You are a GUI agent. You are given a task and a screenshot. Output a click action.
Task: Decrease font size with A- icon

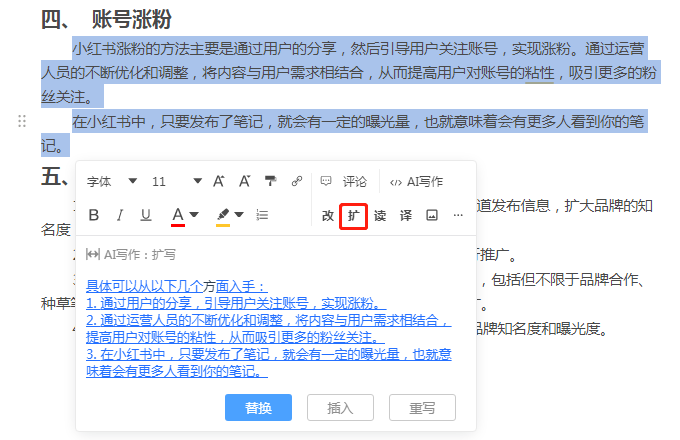click(245, 181)
